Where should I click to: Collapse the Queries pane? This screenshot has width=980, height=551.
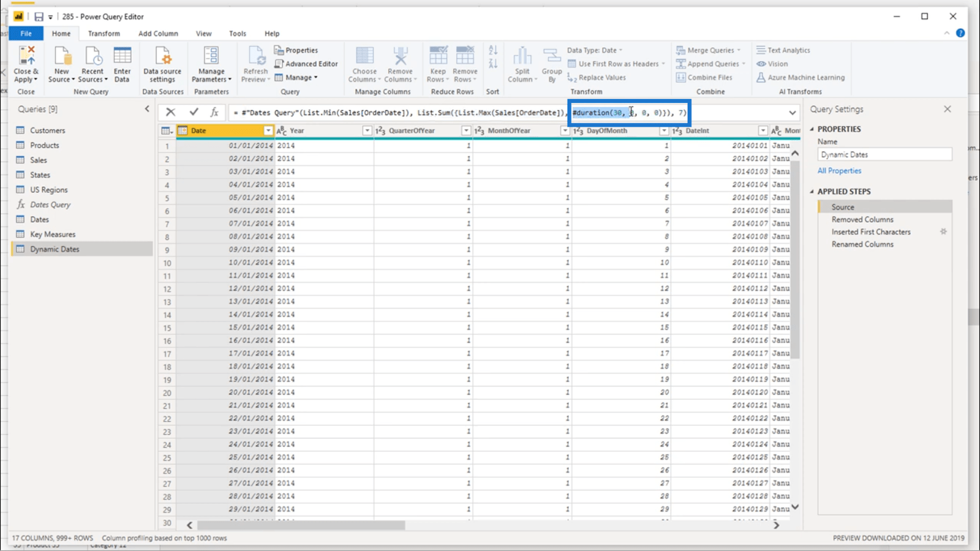[147, 109]
